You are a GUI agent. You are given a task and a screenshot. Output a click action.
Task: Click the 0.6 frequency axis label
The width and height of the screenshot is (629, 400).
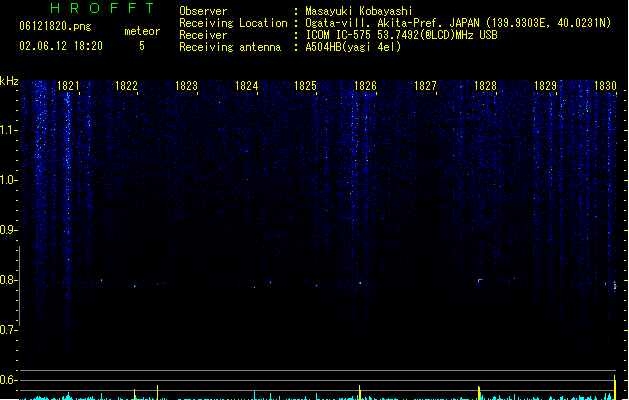tap(8, 380)
